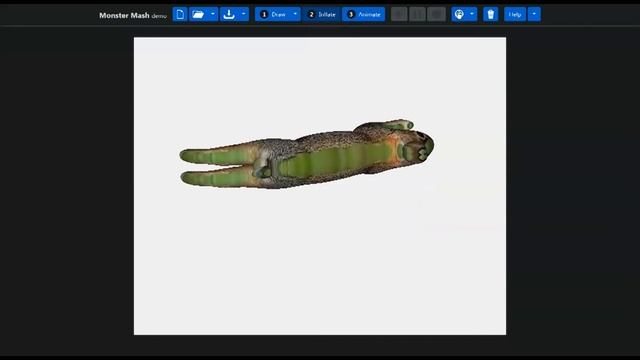The height and width of the screenshot is (360, 640).
Task: Expand the open file dropdown arrow
Action: (x=213, y=14)
